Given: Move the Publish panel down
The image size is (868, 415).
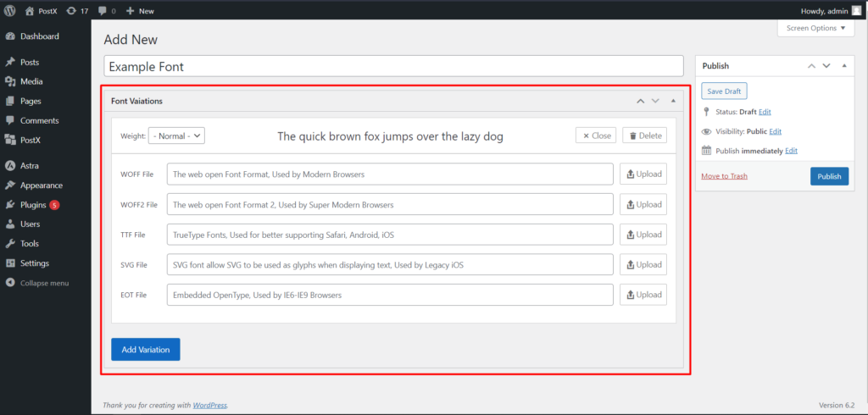Looking at the screenshot, I should pyautogui.click(x=826, y=66).
